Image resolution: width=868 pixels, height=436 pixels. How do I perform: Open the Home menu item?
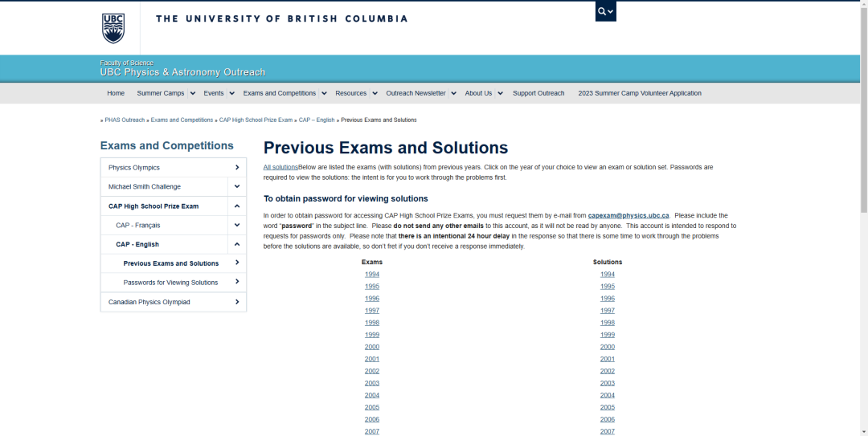tap(116, 93)
